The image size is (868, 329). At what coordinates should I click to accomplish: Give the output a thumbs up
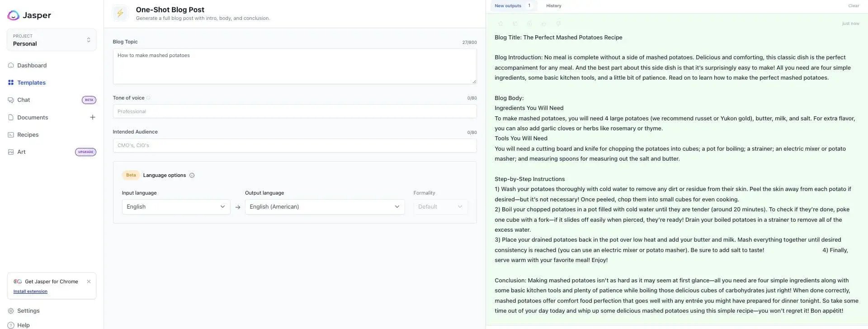tap(544, 24)
